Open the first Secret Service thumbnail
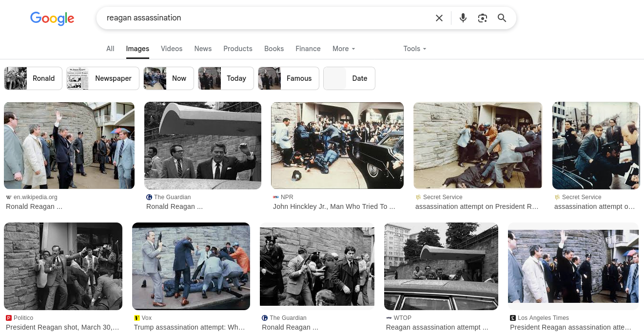This screenshot has width=644, height=334. 478,146
